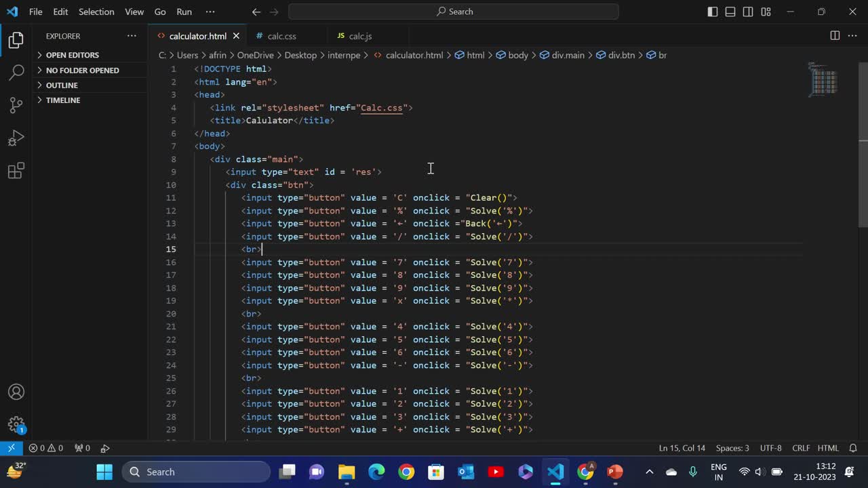Switch to the calc.css tab
The height and width of the screenshot is (488, 868).
(x=281, y=36)
